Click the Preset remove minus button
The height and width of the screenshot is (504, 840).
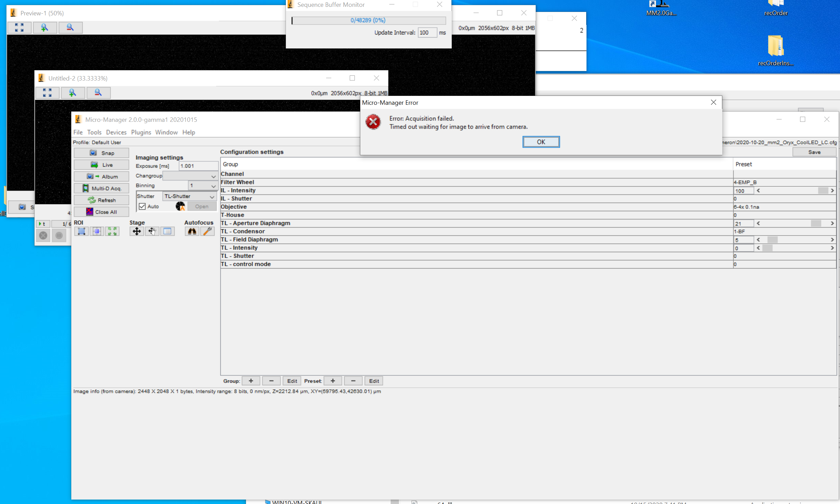tap(353, 381)
